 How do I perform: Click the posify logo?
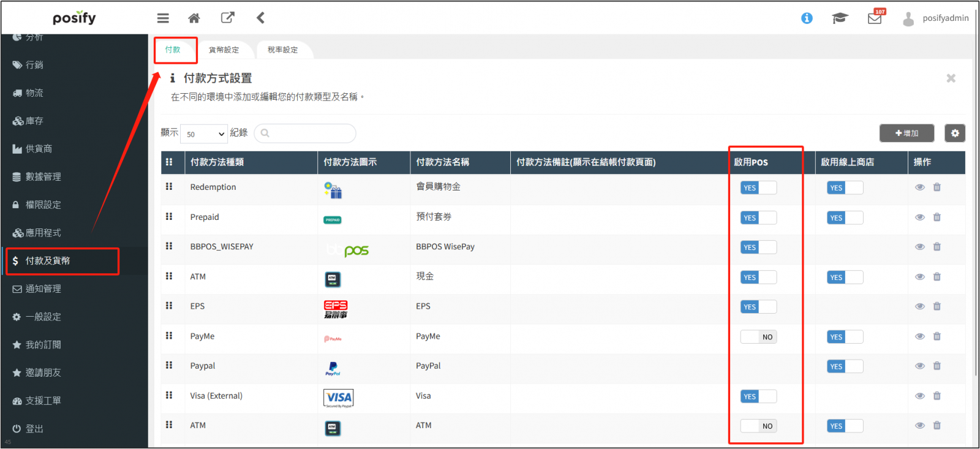click(x=74, y=18)
